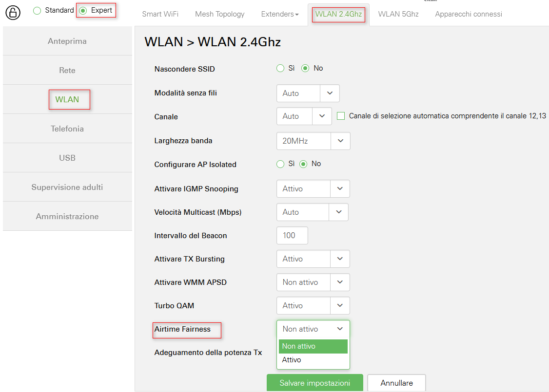Select Amministrazione from the sidebar
Screen dimensions: 549x392
67,216
